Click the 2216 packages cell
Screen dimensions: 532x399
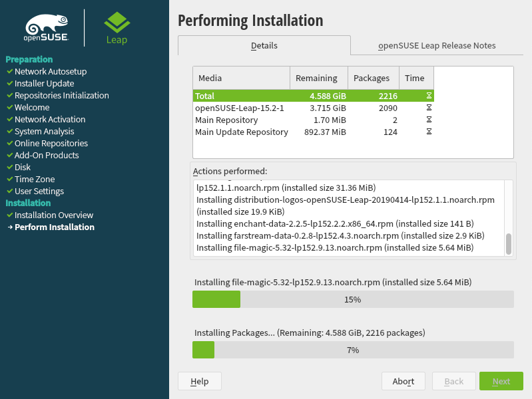coord(388,96)
